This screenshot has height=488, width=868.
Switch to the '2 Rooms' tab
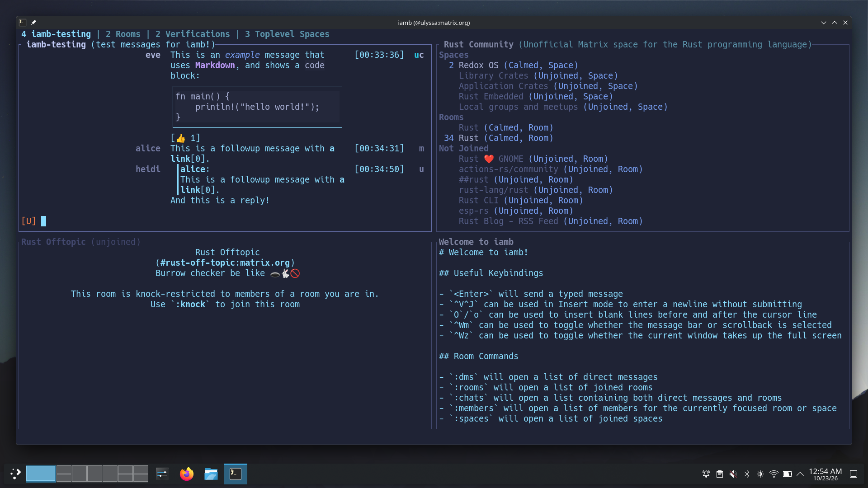pyautogui.click(x=123, y=34)
